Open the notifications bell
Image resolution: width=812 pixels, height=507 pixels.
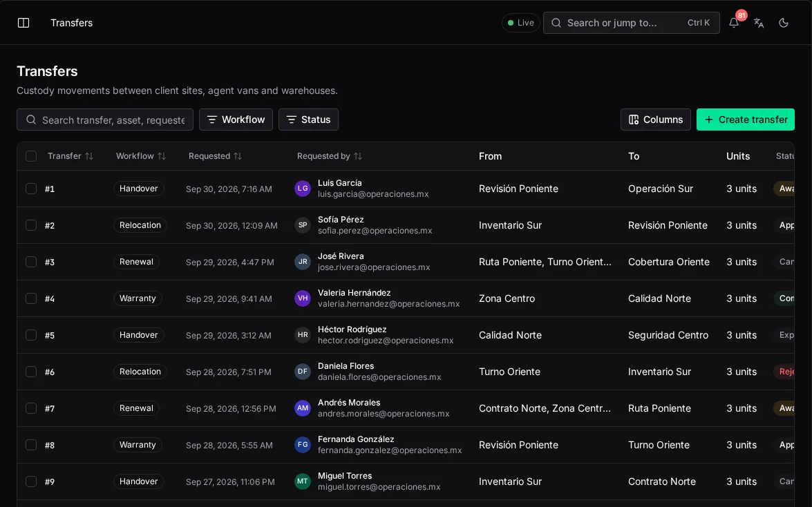click(734, 23)
